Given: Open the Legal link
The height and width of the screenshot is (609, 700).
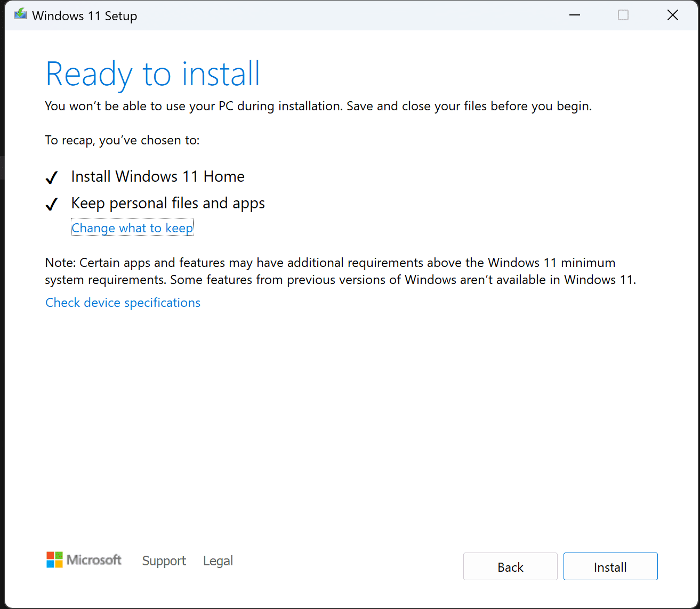Looking at the screenshot, I should tap(218, 561).
